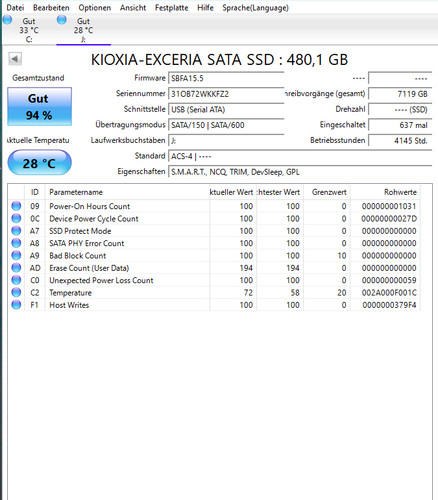Click the Rohwerte column header
Screen dimensions: 438x500
385,192
